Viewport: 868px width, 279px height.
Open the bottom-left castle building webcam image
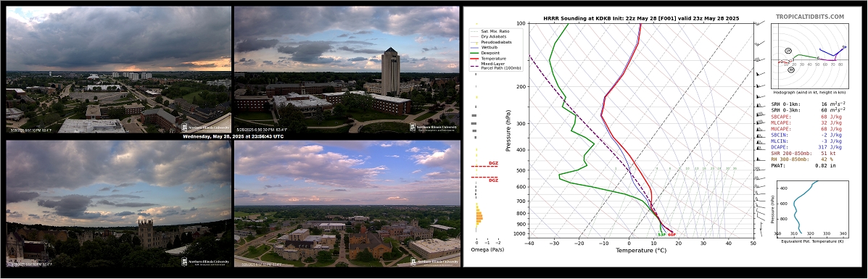tap(118, 204)
